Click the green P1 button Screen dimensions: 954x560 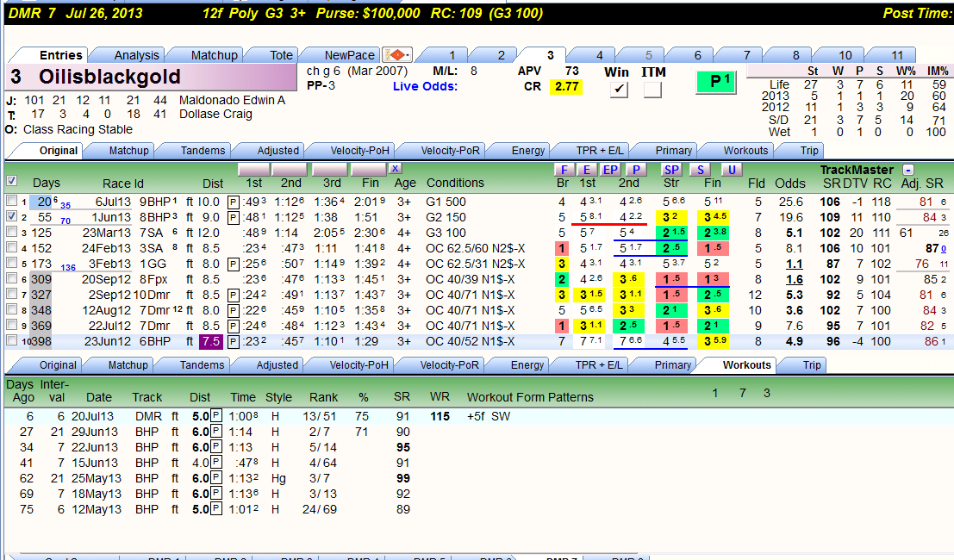coord(716,82)
